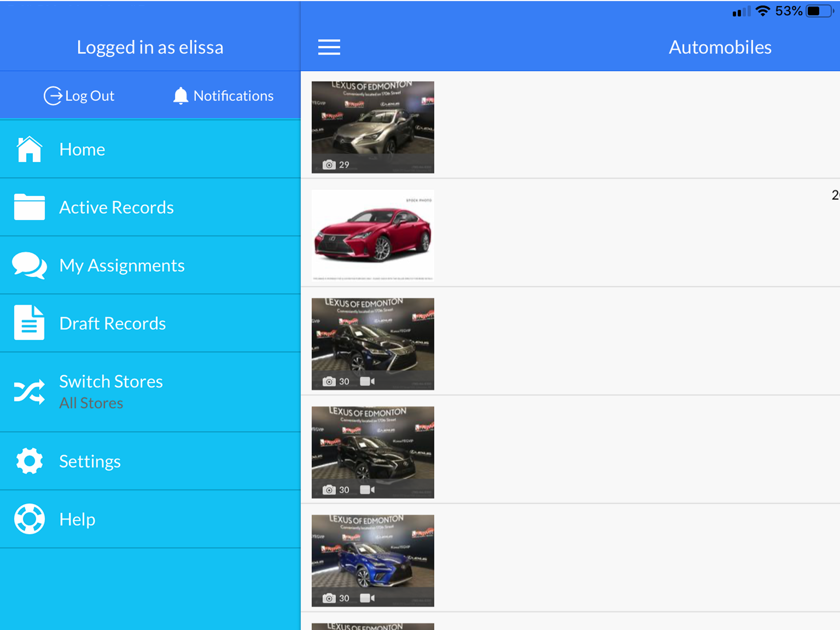Click the Settings gear icon
The height and width of the screenshot is (630, 840).
[29, 461]
